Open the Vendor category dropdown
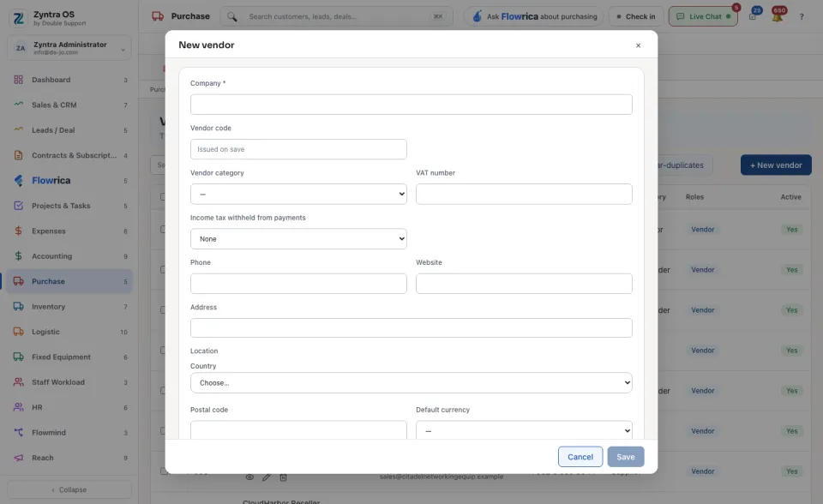Screen dimensions: 823x504 click(x=298, y=195)
